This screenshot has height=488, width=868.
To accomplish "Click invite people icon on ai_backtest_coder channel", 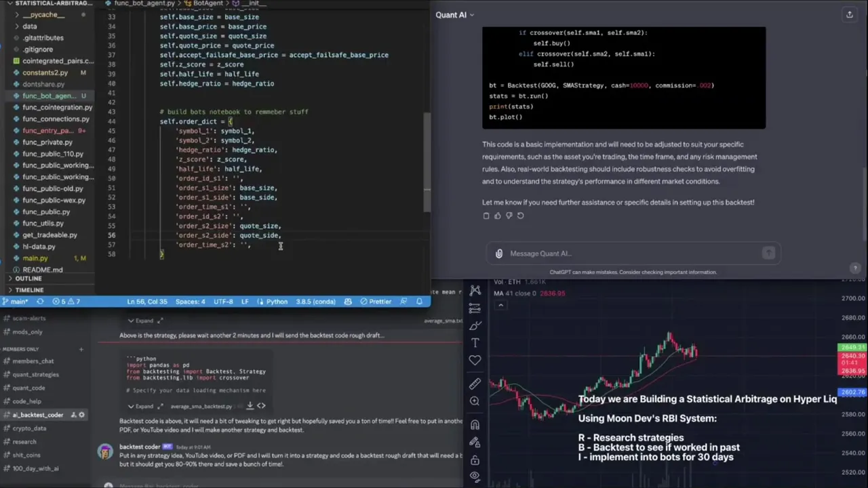I will coord(73,415).
